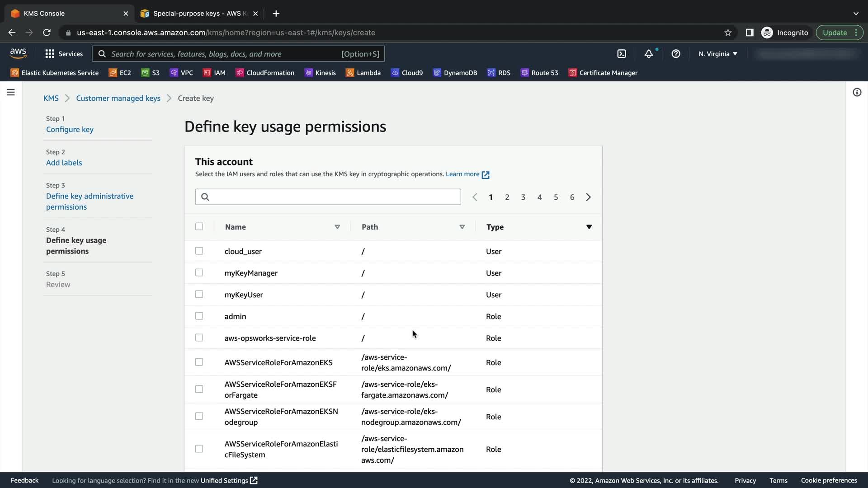Open the N. Virginia region dropdown

click(x=717, y=54)
